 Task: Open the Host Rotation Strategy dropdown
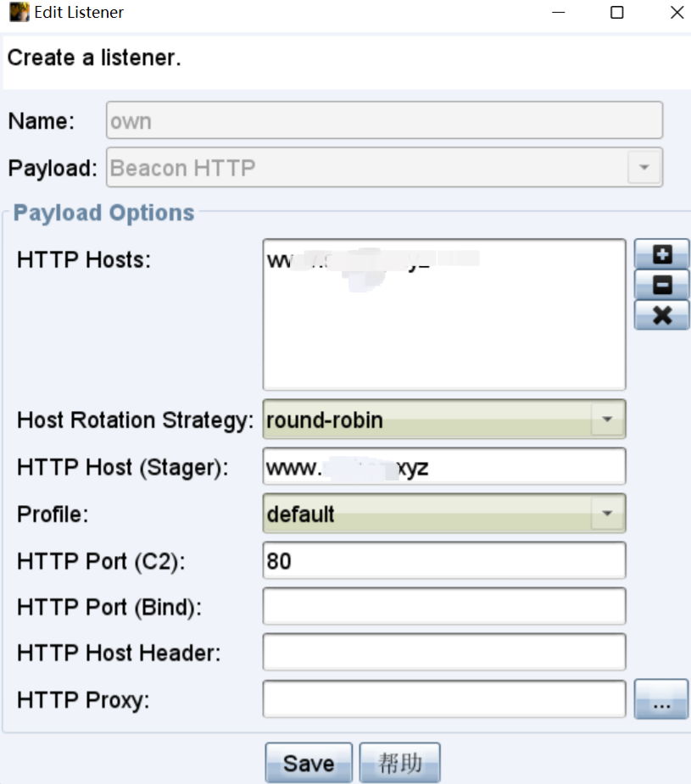(x=606, y=420)
